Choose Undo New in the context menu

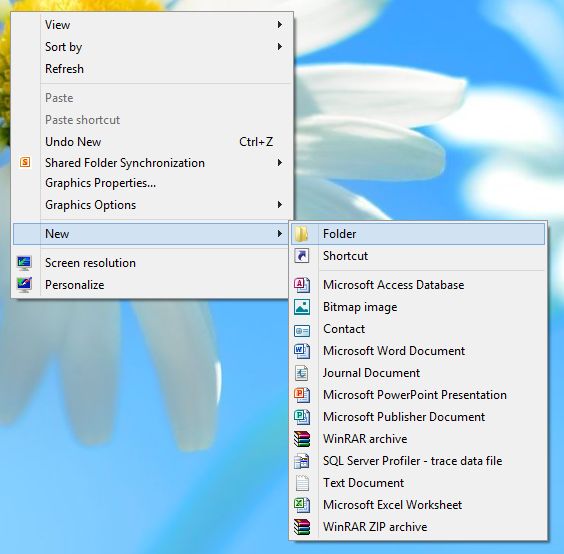[152, 142]
